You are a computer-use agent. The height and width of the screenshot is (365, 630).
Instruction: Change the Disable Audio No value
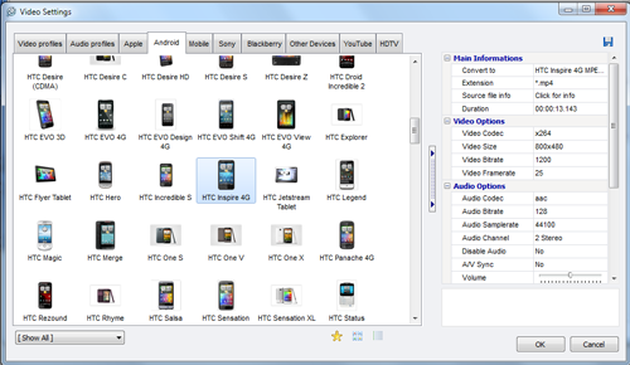(570, 251)
